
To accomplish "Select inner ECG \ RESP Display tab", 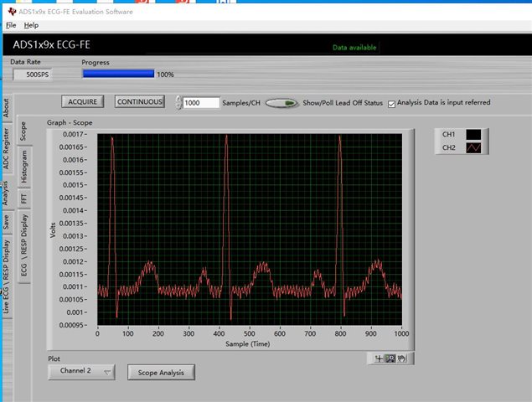I will pos(23,245).
